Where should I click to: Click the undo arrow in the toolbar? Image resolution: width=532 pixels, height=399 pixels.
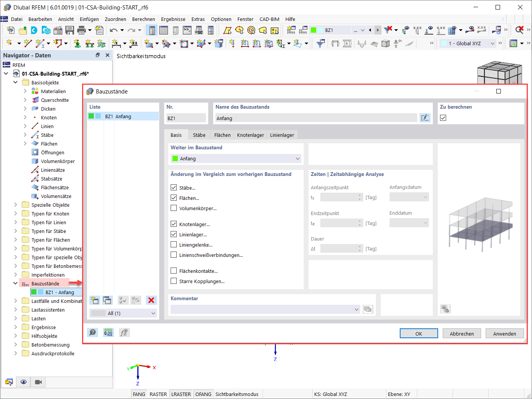(114, 30)
